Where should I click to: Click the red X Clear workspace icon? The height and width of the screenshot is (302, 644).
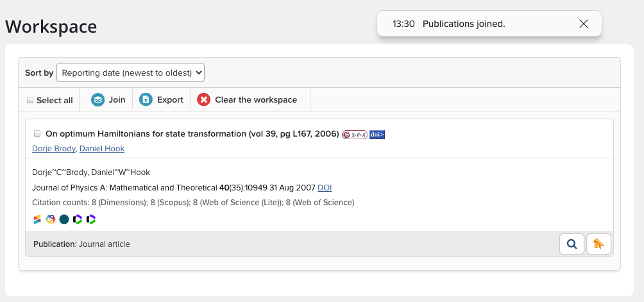(x=203, y=100)
